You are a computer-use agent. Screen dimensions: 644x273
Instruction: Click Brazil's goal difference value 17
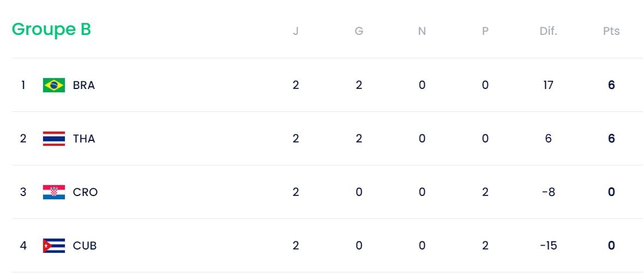(548, 85)
